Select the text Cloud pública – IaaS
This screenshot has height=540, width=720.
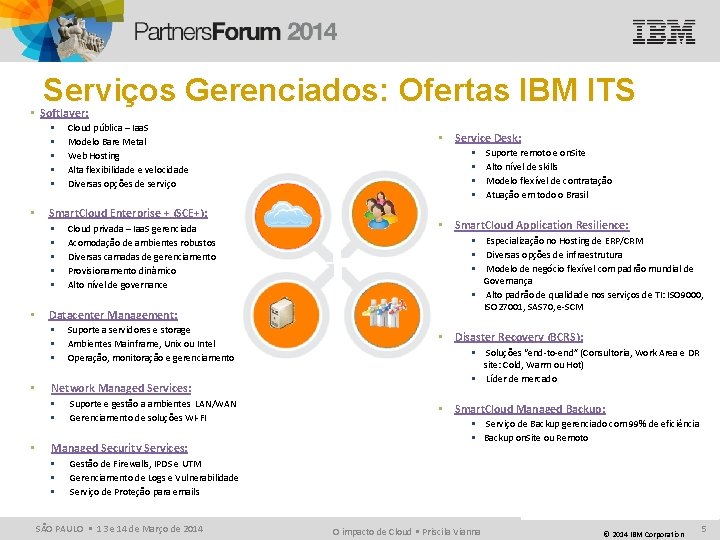108,128
